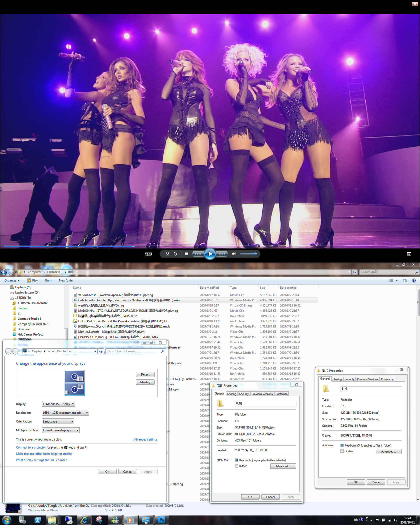Select the MADONNA STICKY.&.SWEET.TOUR mpg file
420x525 pixels.
195,311
